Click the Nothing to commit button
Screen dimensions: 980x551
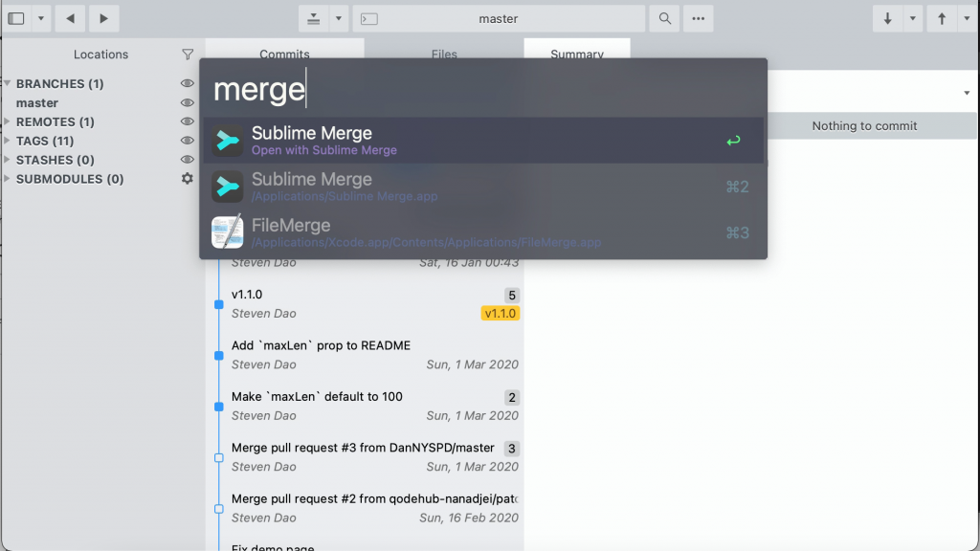pos(864,125)
